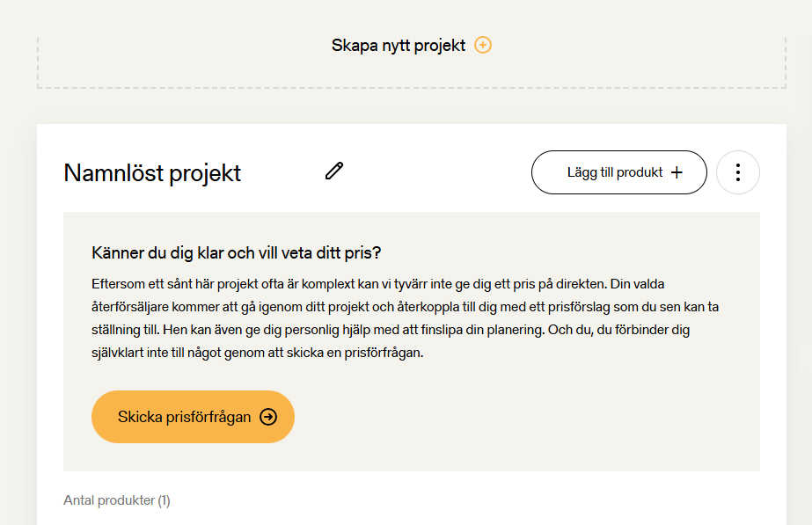The width and height of the screenshot is (812, 525).
Task: Click the product count (1) number
Action: [164, 500]
